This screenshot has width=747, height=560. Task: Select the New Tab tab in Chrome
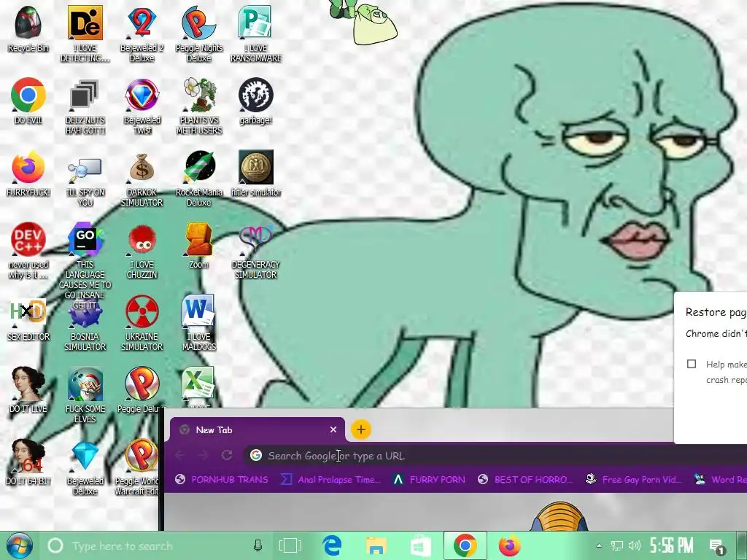point(258,429)
